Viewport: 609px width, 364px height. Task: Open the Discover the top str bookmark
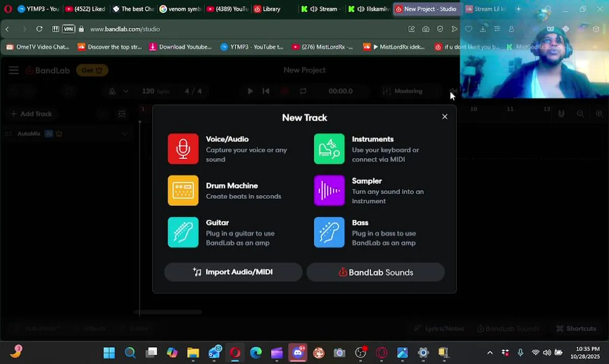click(110, 47)
